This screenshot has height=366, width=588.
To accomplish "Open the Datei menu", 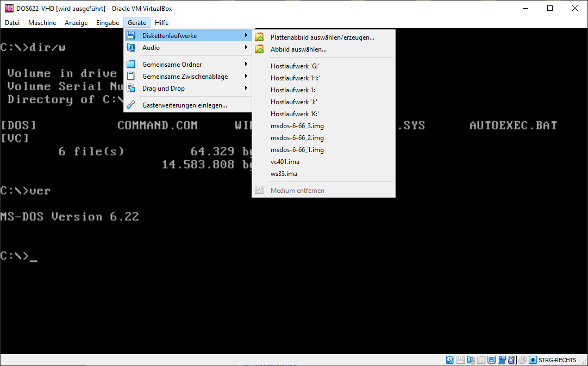I will click(12, 23).
